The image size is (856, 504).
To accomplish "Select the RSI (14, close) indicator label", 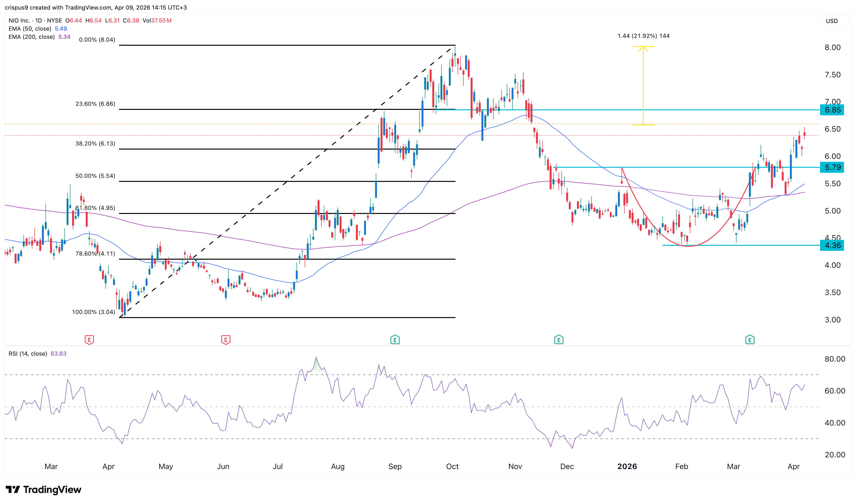I will pyautogui.click(x=28, y=353).
